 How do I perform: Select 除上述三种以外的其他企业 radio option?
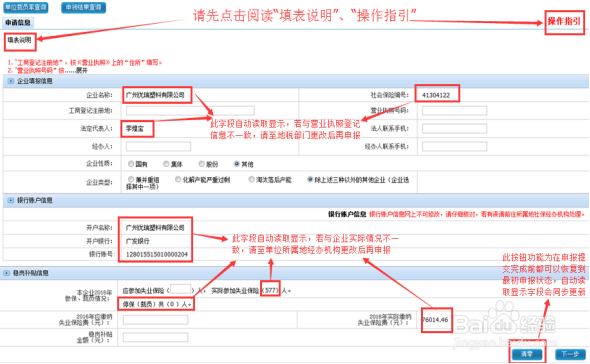(x=310, y=180)
